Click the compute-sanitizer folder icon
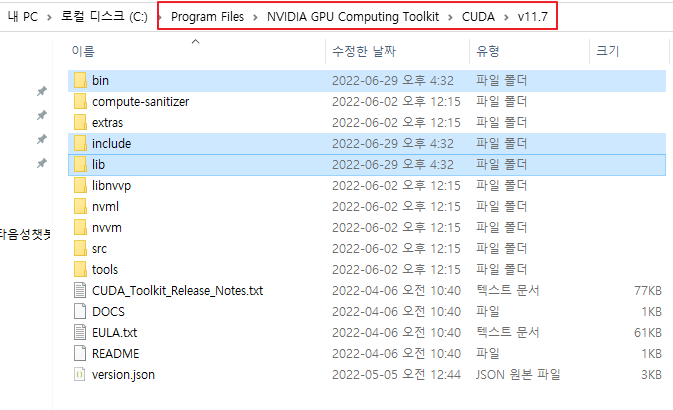The image size is (673, 410). (x=80, y=101)
